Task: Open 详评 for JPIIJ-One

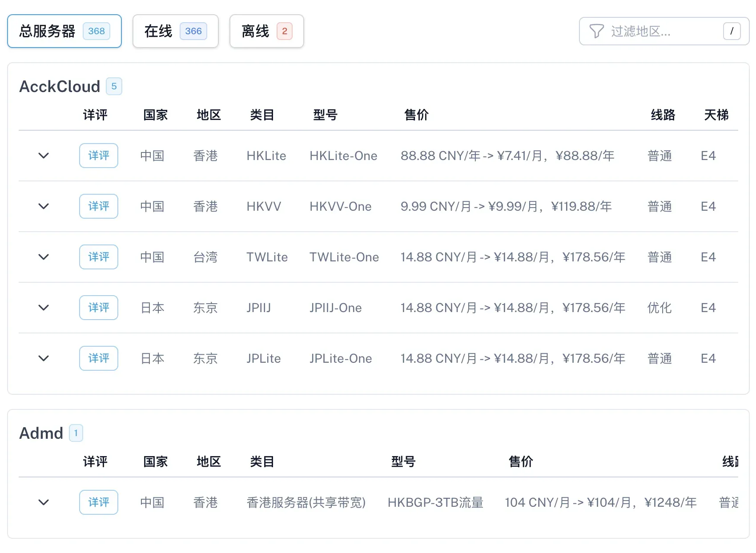Action: [x=99, y=308]
